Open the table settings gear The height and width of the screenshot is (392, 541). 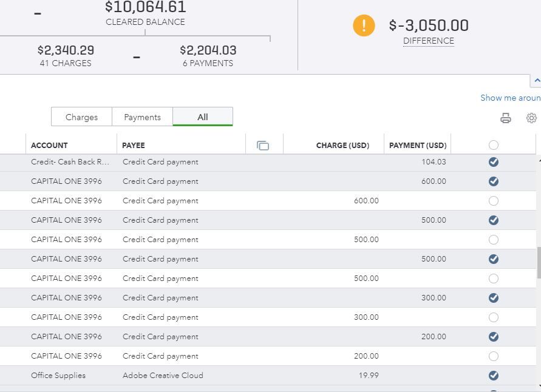click(x=531, y=118)
